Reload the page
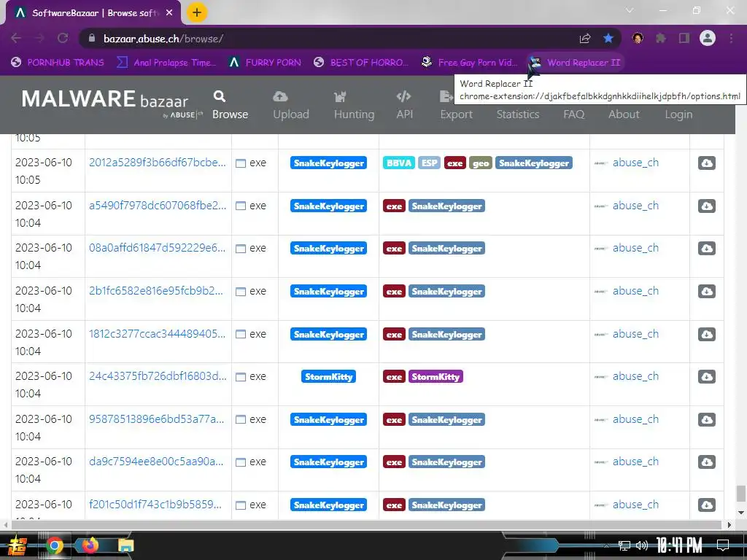Image resolution: width=747 pixels, height=560 pixels. (x=63, y=38)
